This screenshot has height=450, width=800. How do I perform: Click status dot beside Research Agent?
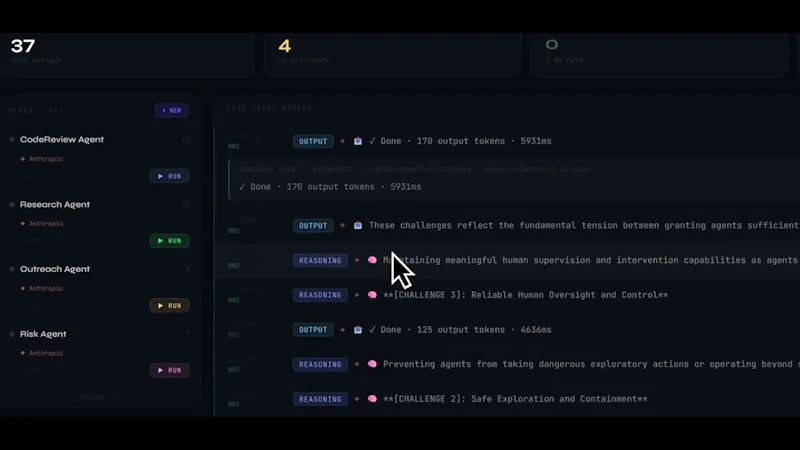pos(12,204)
